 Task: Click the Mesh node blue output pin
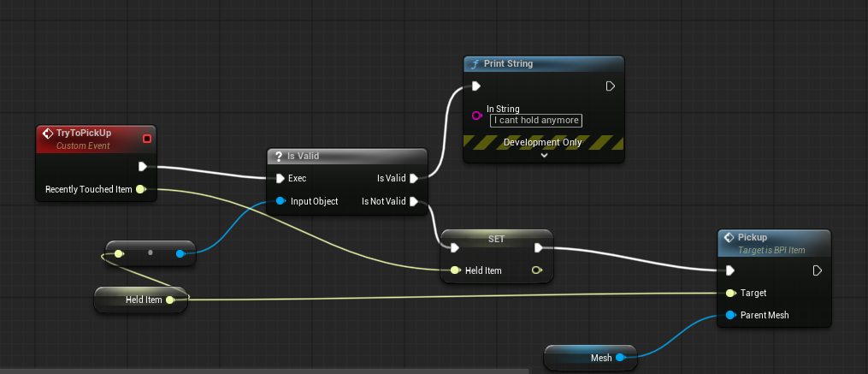619,358
